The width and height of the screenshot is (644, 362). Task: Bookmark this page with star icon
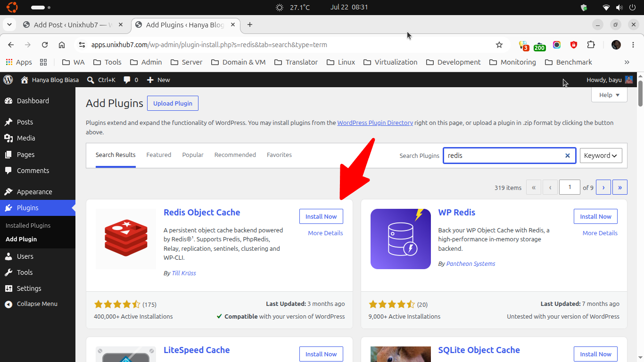pyautogui.click(x=499, y=45)
